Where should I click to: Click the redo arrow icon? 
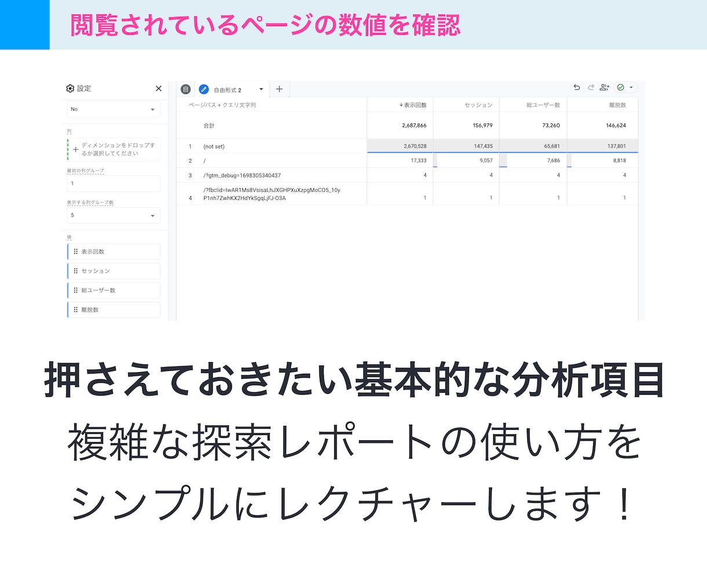[591, 87]
